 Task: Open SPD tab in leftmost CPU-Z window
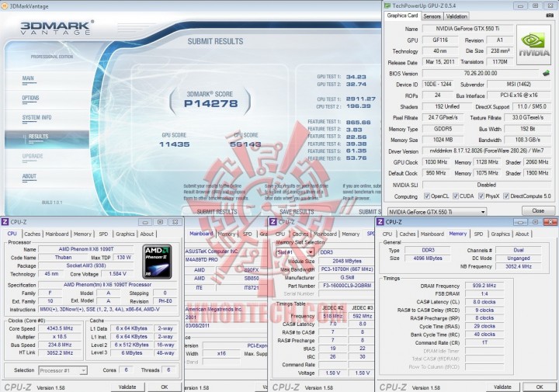tap(103, 234)
